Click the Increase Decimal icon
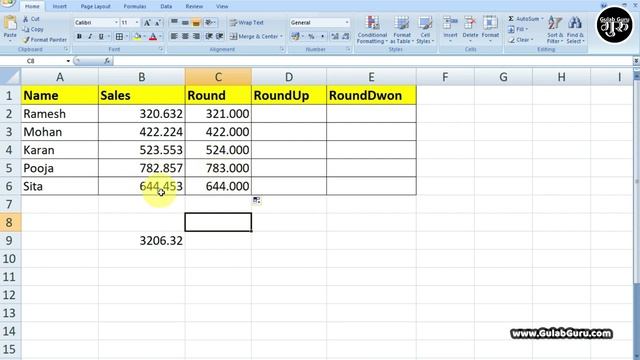The height and width of the screenshot is (360, 640). tap(335, 37)
